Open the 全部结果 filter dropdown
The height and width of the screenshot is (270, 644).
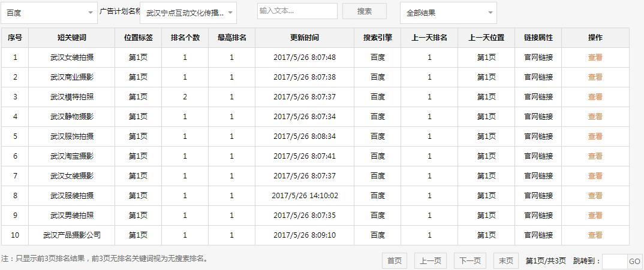point(449,13)
